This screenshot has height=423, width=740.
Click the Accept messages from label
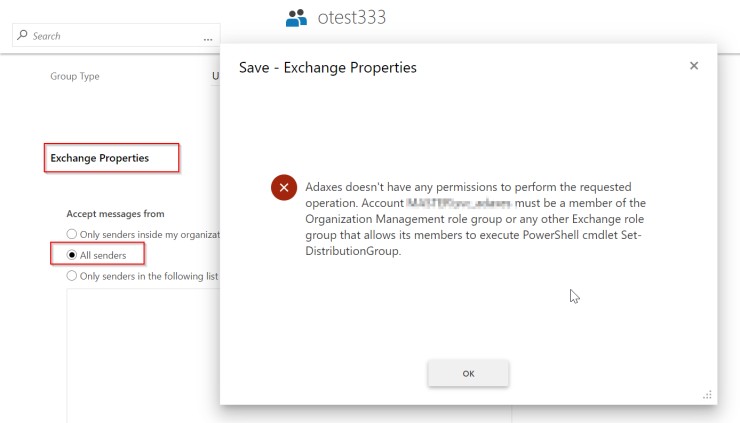point(115,214)
